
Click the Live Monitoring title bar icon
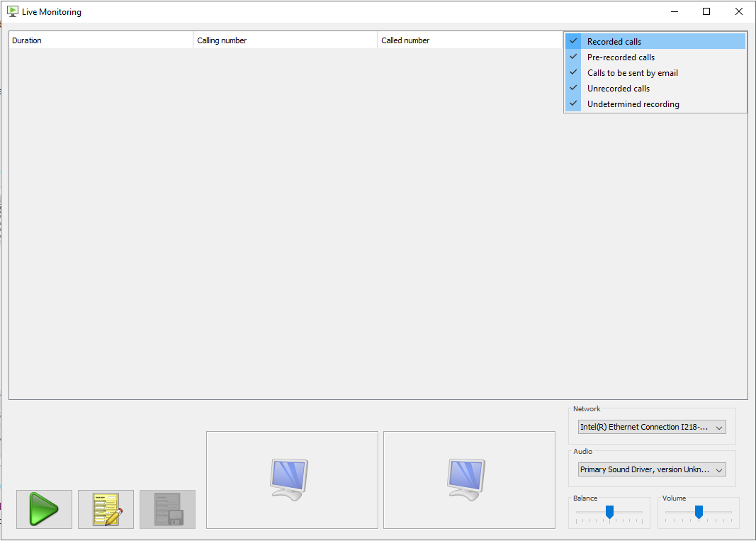pos(13,11)
